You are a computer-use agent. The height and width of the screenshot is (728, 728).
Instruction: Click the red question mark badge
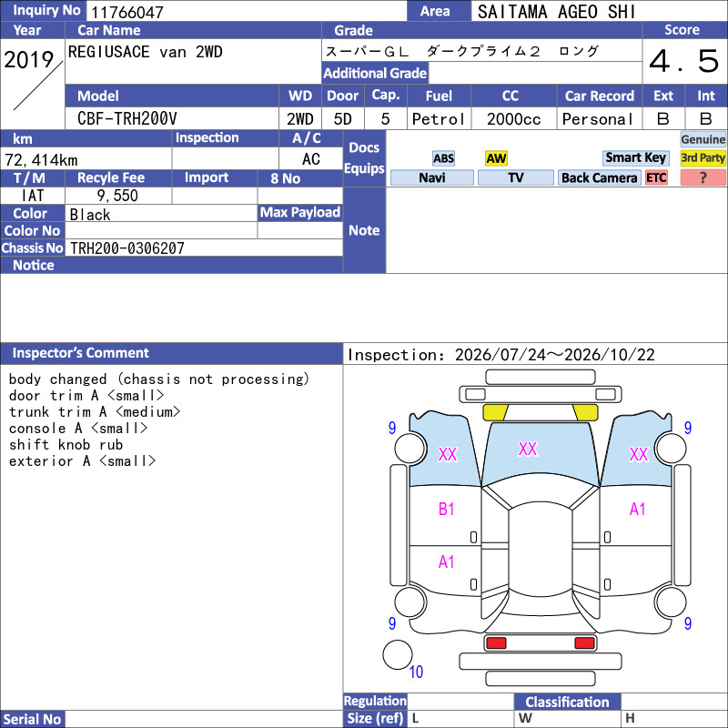tap(703, 177)
